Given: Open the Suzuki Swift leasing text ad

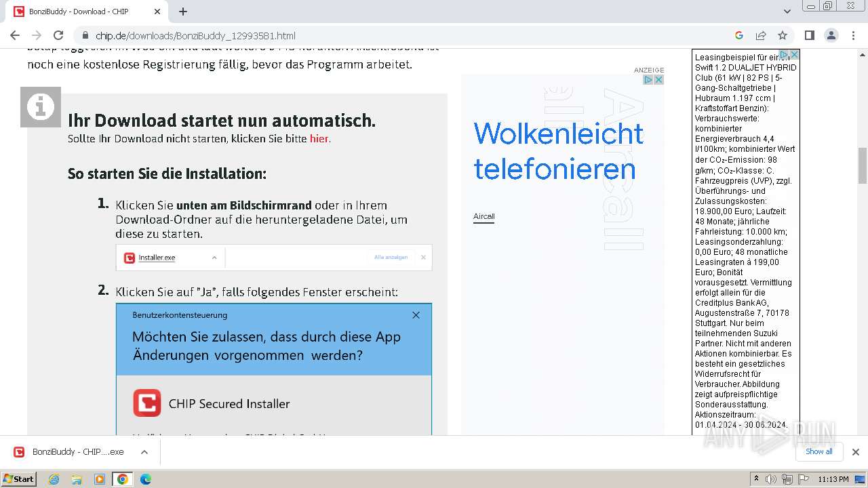Looking at the screenshot, I should tap(745, 242).
